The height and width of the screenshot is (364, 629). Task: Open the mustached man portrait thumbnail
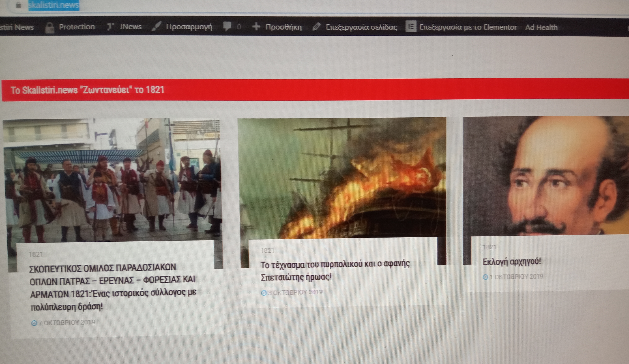546,176
